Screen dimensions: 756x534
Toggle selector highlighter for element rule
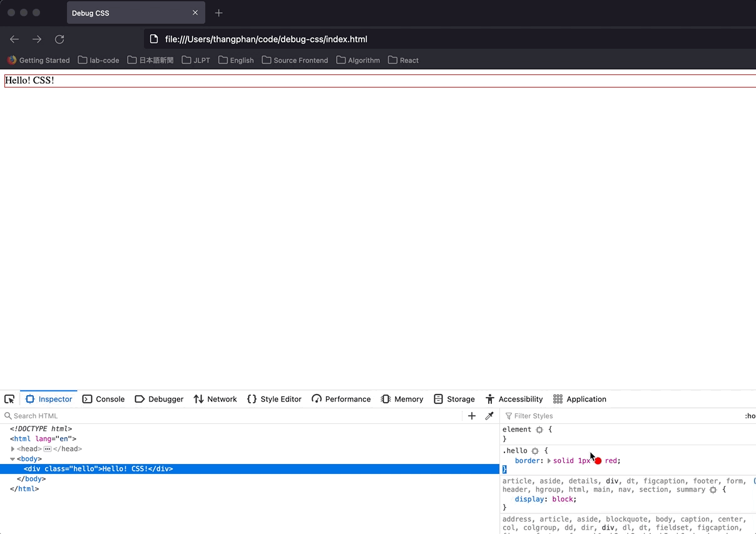[x=539, y=430]
